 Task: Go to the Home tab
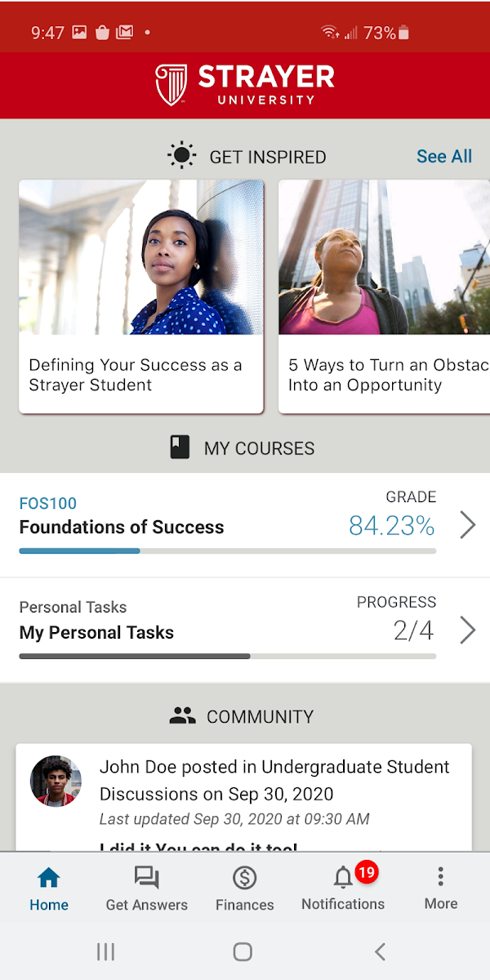pos(49,889)
